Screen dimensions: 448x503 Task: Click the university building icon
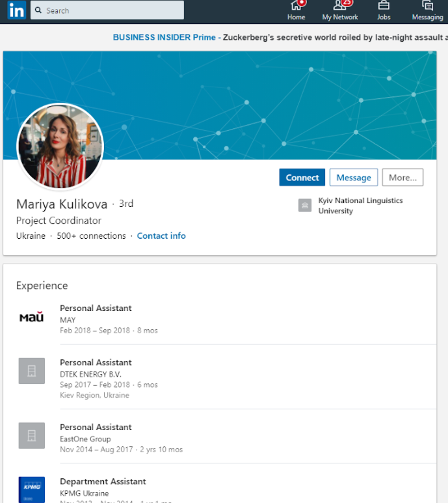(x=305, y=206)
